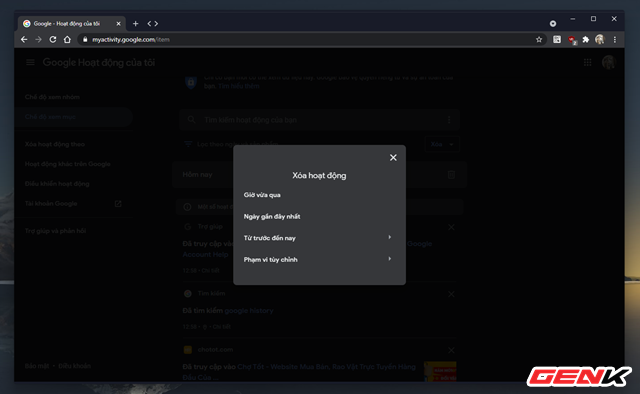Click the red extension icon in toolbar
Viewport: 640px width, 394px height.
(x=571, y=40)
